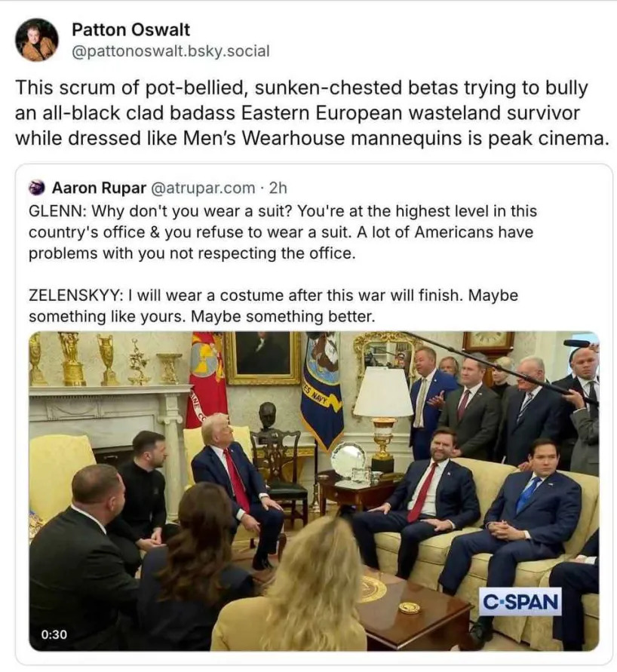Play the embedded Oval Office video
Screen dimensions: 617x672
coord(314,491)
